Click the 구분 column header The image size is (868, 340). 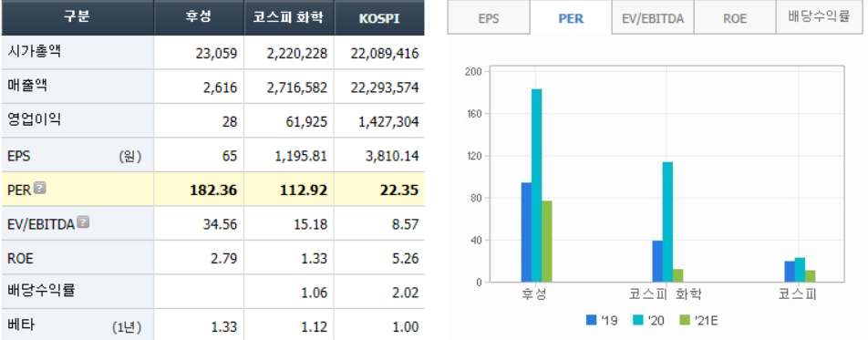(x=77, y=17)
